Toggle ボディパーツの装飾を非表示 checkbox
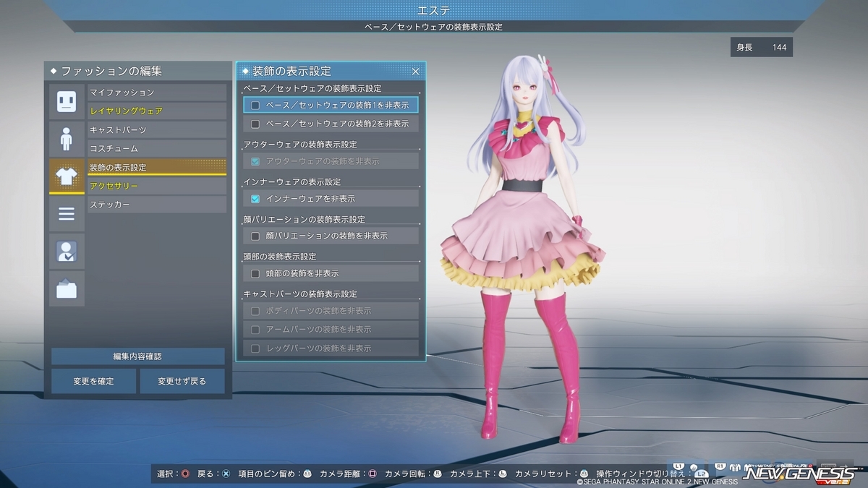Image resolution: width=868 pixels, height=488 pixels. [255, 311]
